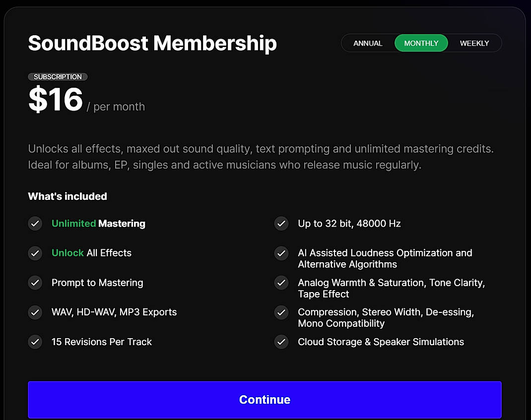Image resolution: width=531 pixels, height=420 pixels.
Task: Click checkmark icon beside Unlimited Mastering
Action: pos(35,223)
